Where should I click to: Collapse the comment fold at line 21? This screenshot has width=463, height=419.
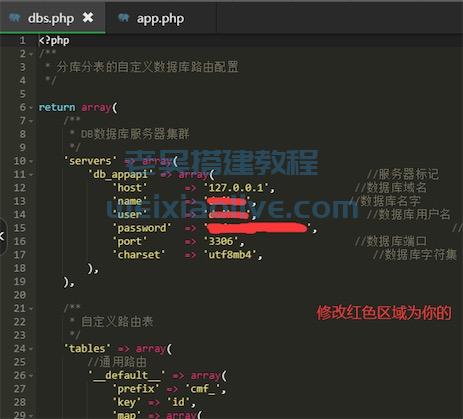click(x=31, y=309)
